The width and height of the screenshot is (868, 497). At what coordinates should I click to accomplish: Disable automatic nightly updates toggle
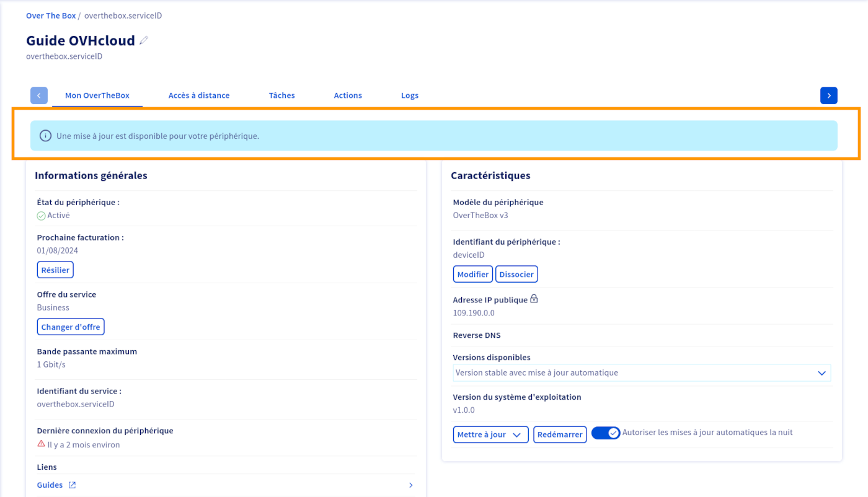(x=605, y=433)
